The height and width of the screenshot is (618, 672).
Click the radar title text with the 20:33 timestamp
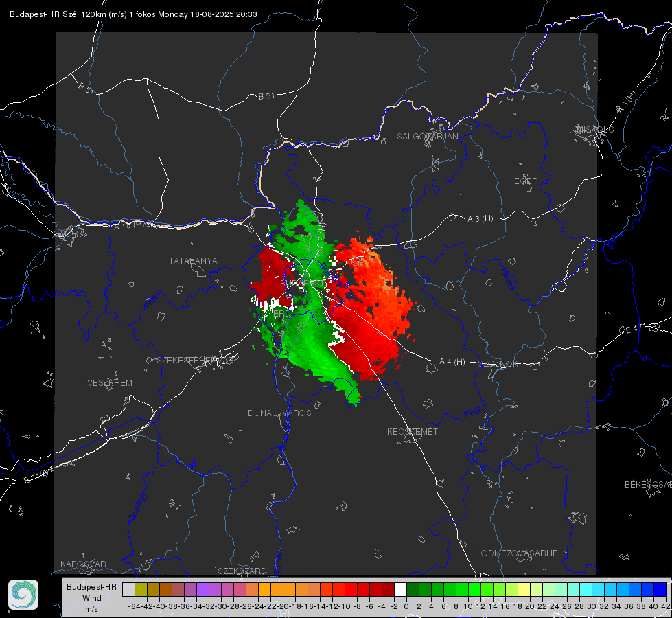click(x=133, y=14)
